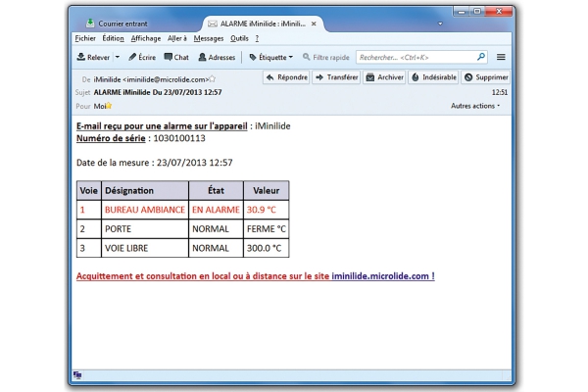Open the Aller à menu
The height and width of the screenshot is (392, 588).
pos(177,38)
